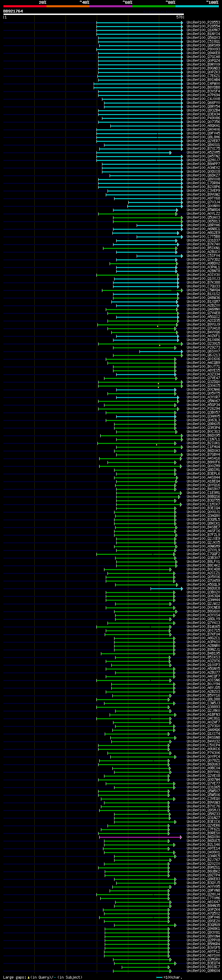Pick hit UniRef100_A9TY68
The image size is (222, 980).
click(x=203, y=198)
